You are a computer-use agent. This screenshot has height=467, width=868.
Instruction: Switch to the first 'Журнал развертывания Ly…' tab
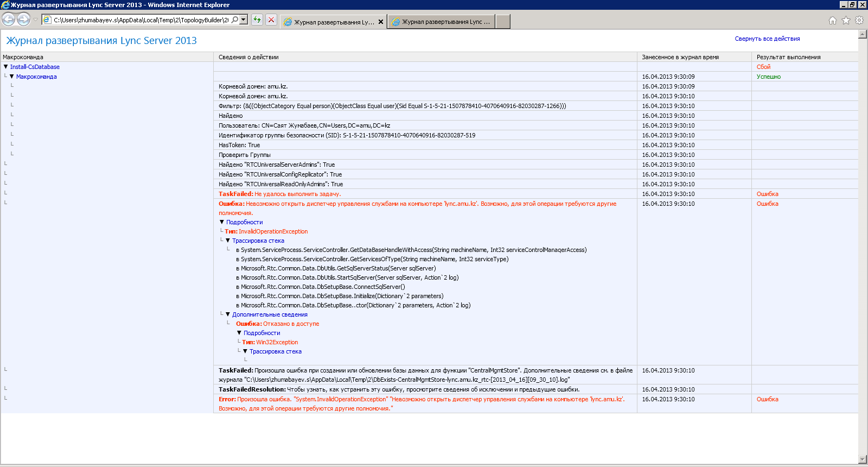333,22
